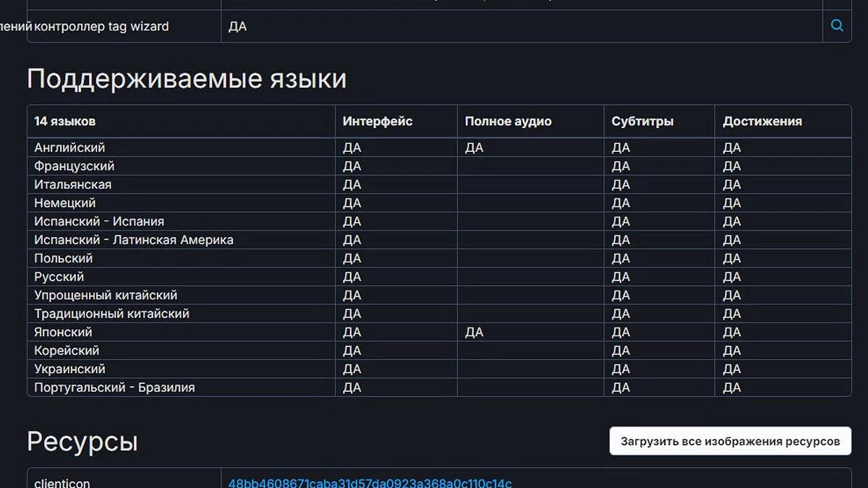Click the 'clienticon' resource label
This screenshot has height=488, width=868.
coord(62,483)
